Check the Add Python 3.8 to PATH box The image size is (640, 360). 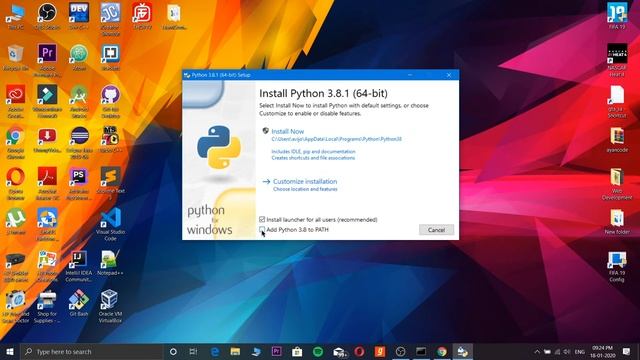click(x=262, y=230)
